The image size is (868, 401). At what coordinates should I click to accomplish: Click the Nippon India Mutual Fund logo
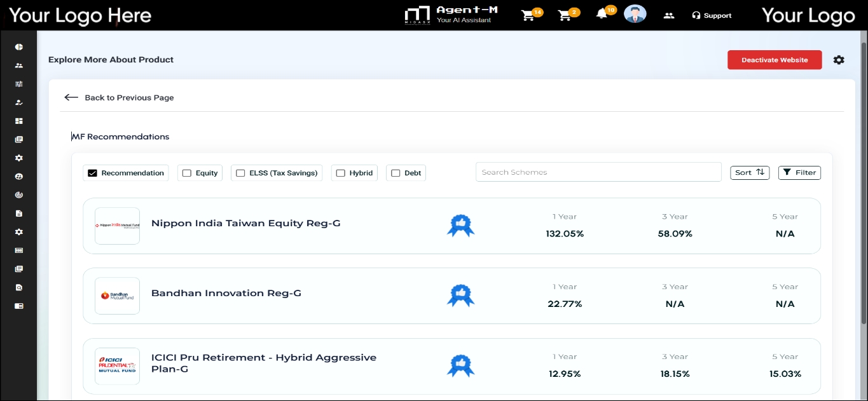117,226
